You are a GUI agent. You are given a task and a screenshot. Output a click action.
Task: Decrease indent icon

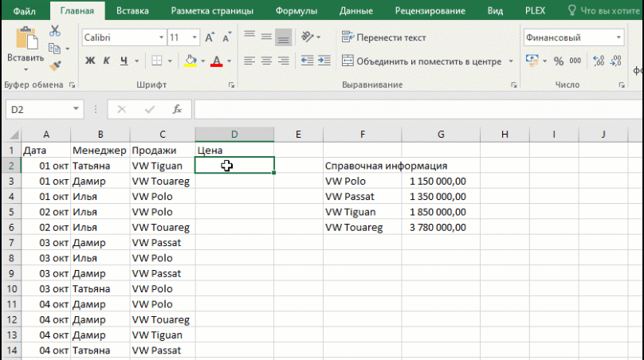(x=307, y=61)
